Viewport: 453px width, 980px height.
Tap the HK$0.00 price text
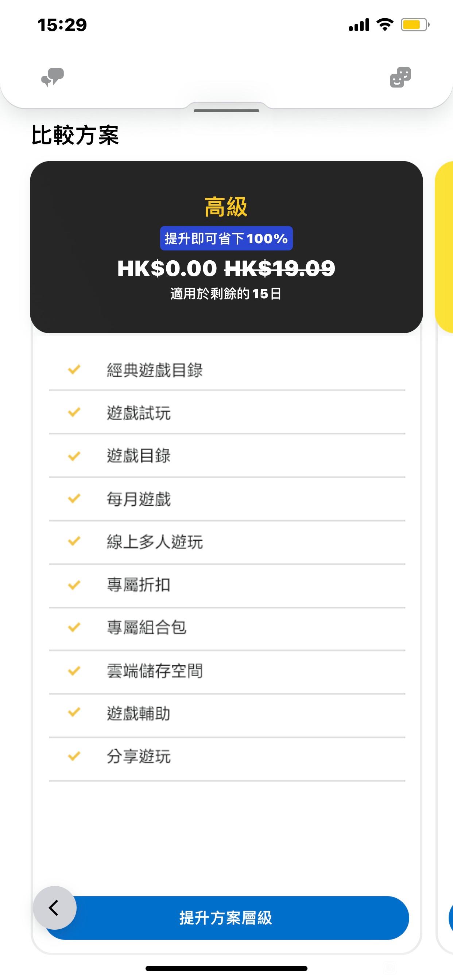(167, 268)
